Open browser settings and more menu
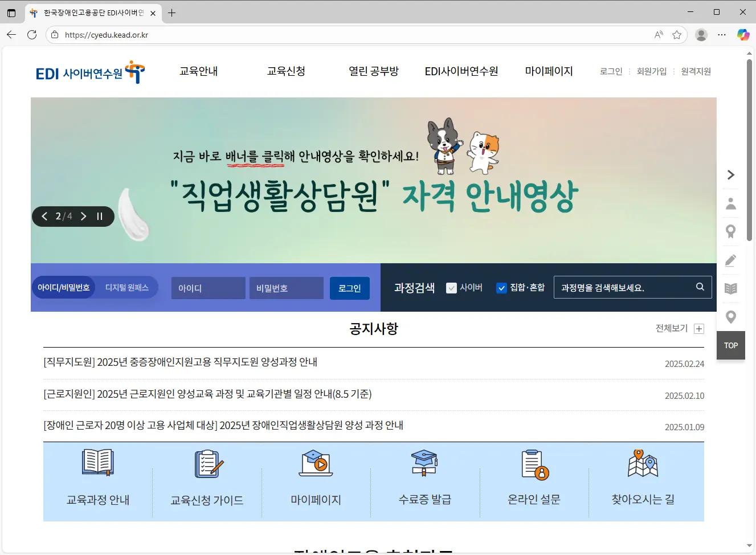 coord(722,35)
